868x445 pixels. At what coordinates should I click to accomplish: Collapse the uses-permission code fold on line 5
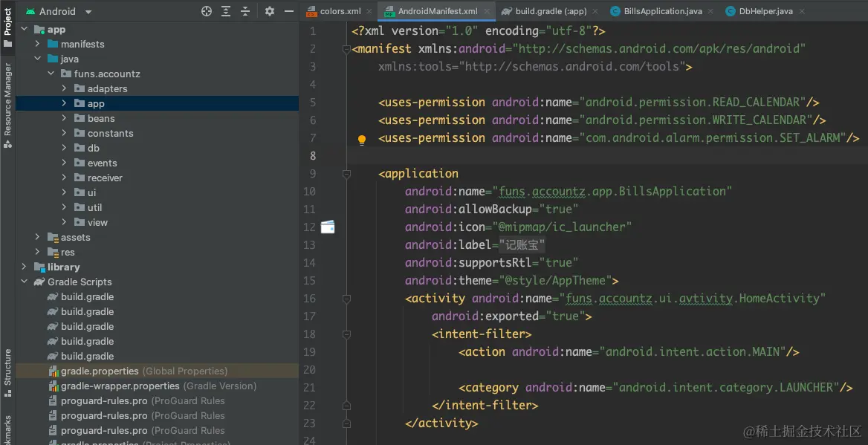tap(346, 103)
